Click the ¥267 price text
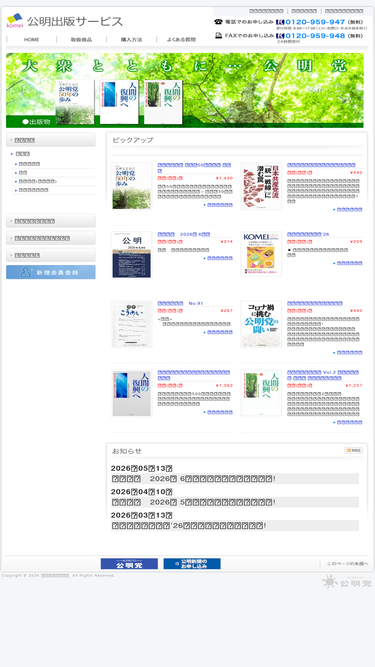 [227, 311]
